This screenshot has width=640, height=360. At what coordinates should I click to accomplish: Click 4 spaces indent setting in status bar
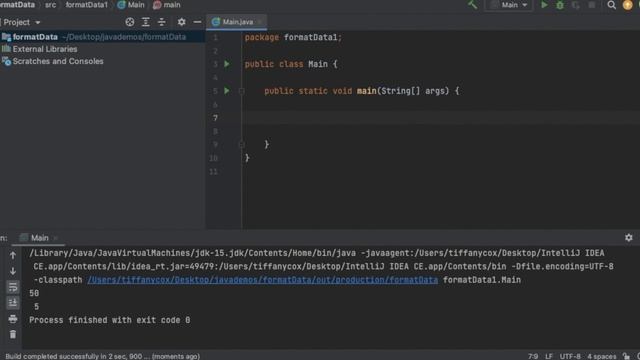tap(602, 356)
